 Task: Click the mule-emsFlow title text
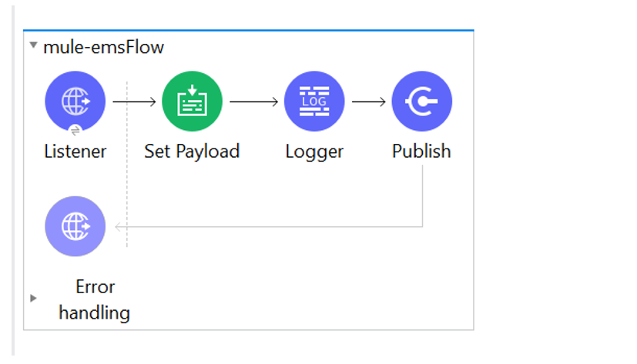pos(103,47)
